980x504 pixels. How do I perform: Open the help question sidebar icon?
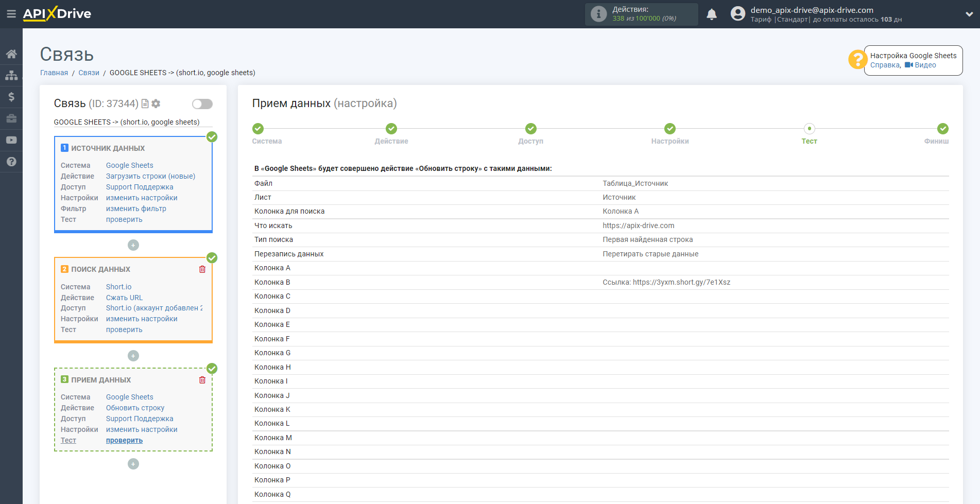coord(11,162)
